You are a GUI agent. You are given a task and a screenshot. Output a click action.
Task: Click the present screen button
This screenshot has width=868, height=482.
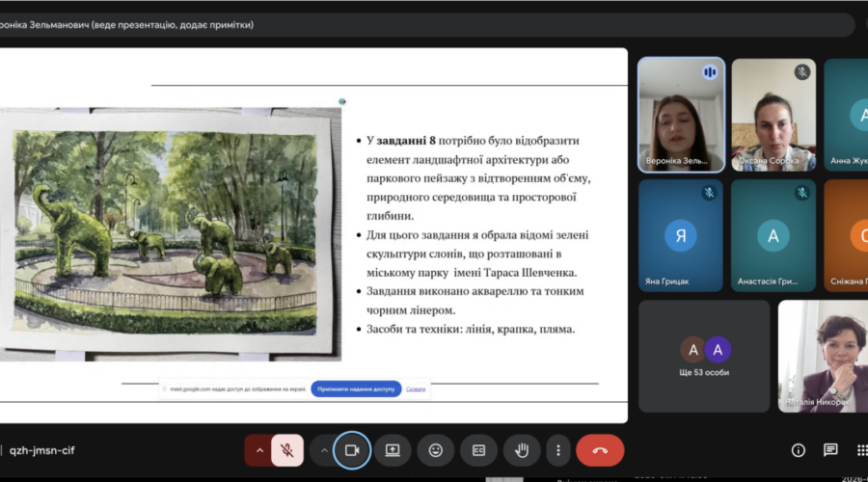pyautogui.click(x=393, y=450)
